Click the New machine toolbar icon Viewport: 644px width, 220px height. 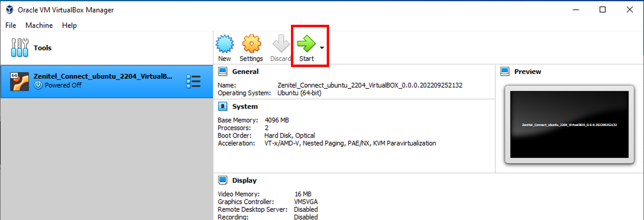(x=225, y=44)
